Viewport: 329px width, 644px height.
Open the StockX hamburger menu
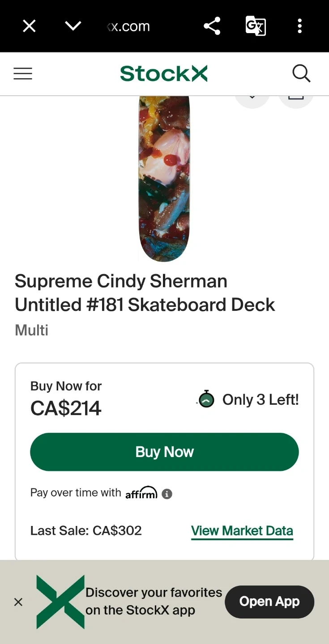(x=23, y=73)
